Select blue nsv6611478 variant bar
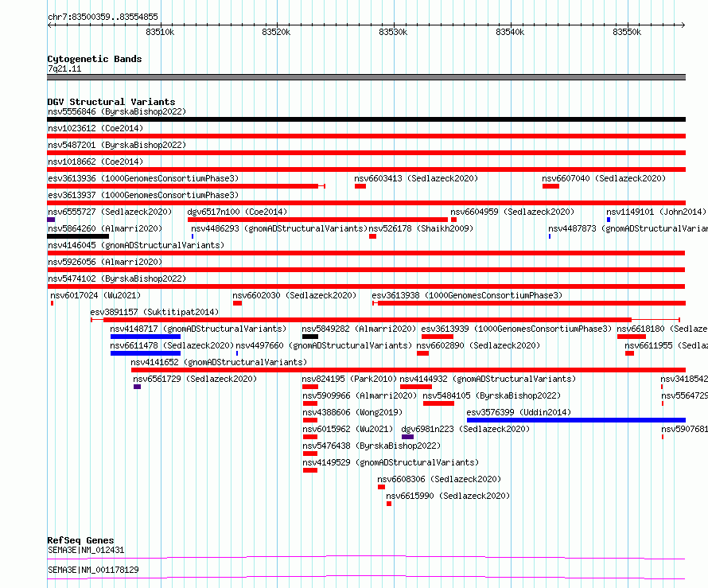 (146, 353)
